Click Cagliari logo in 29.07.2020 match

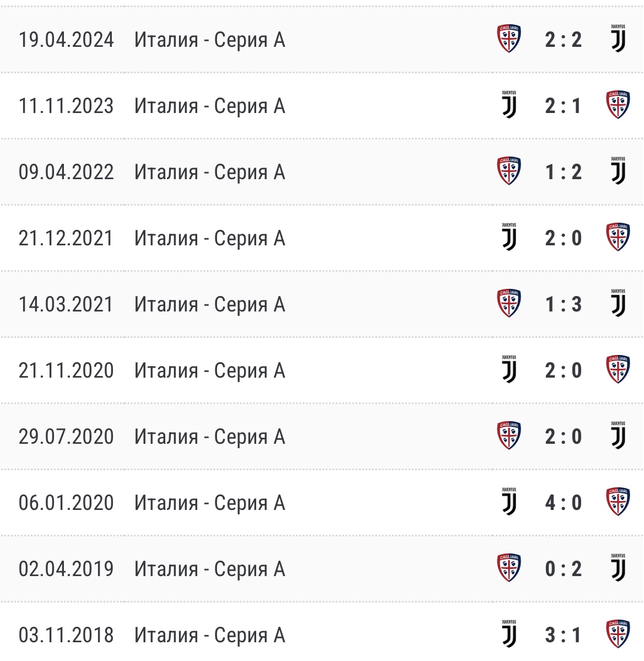tap(509, 436)
